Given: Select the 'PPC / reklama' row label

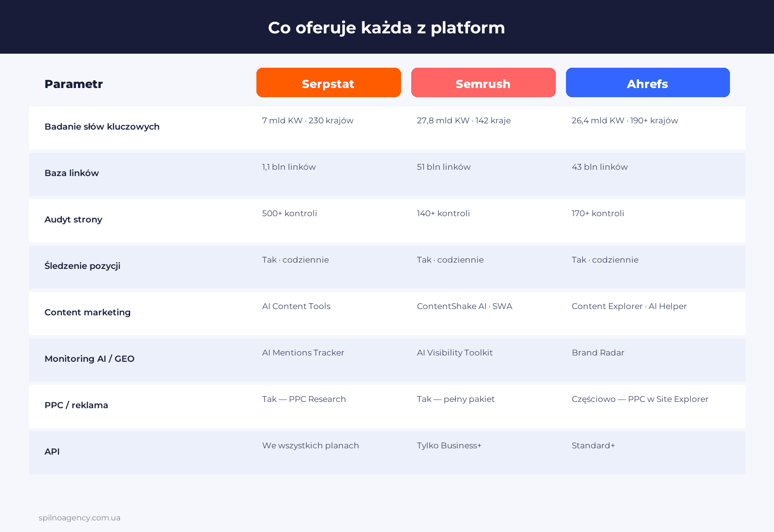Looking at the screenshot, I should 76,405.
